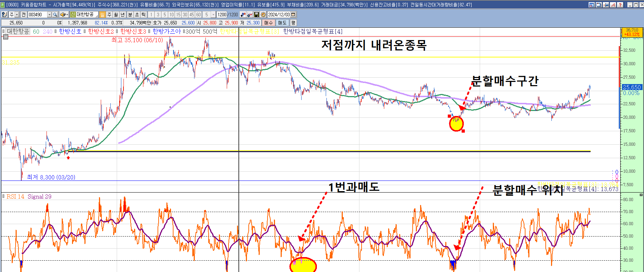
Task: Click the 2024/12/03 date field
Action: pyautogui.click(x=279, y=15)
